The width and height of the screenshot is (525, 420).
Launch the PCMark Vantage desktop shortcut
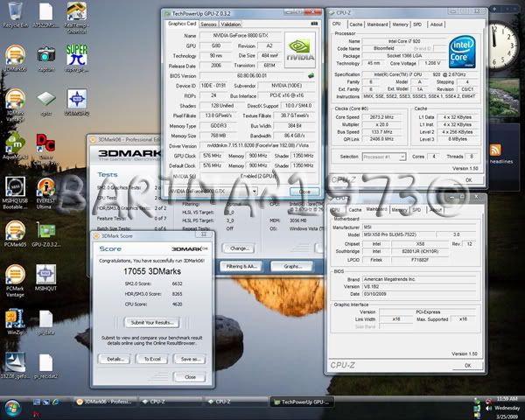point(14,273)
